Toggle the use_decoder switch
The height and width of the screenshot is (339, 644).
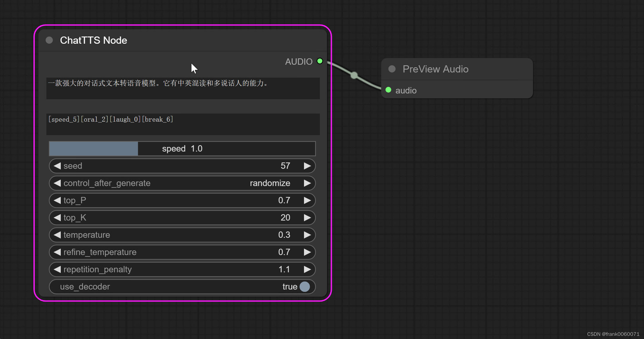point(304,287)
